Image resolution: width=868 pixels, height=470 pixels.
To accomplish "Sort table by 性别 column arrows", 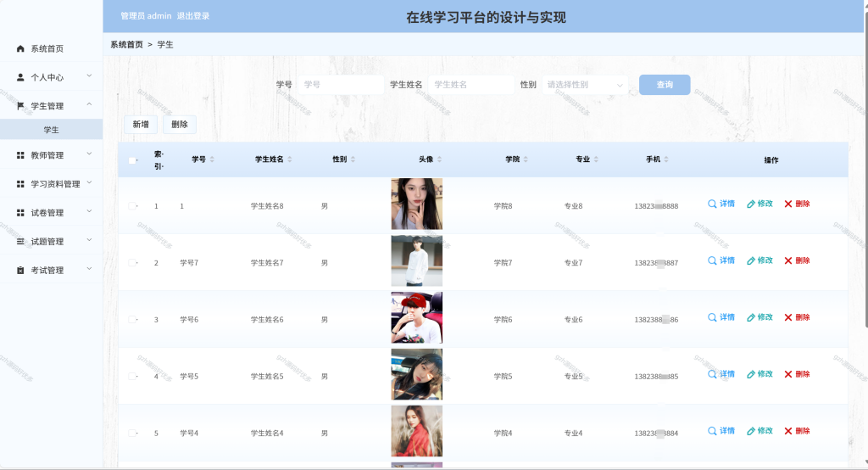I will pyautogui.click(x=353, y=159).
